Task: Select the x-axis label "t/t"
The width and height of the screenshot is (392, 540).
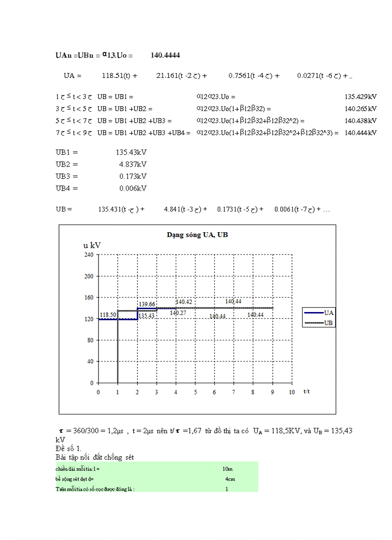Action: click(306, 392)
